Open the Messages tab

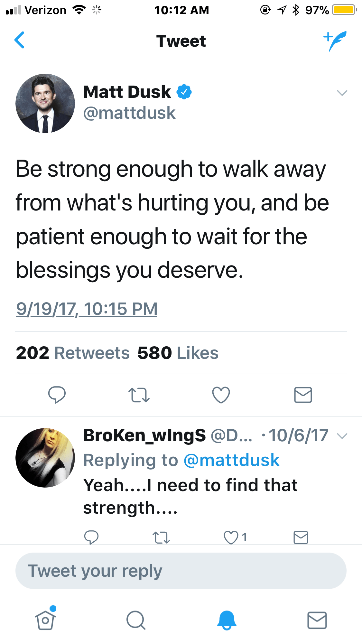point(317,620)
